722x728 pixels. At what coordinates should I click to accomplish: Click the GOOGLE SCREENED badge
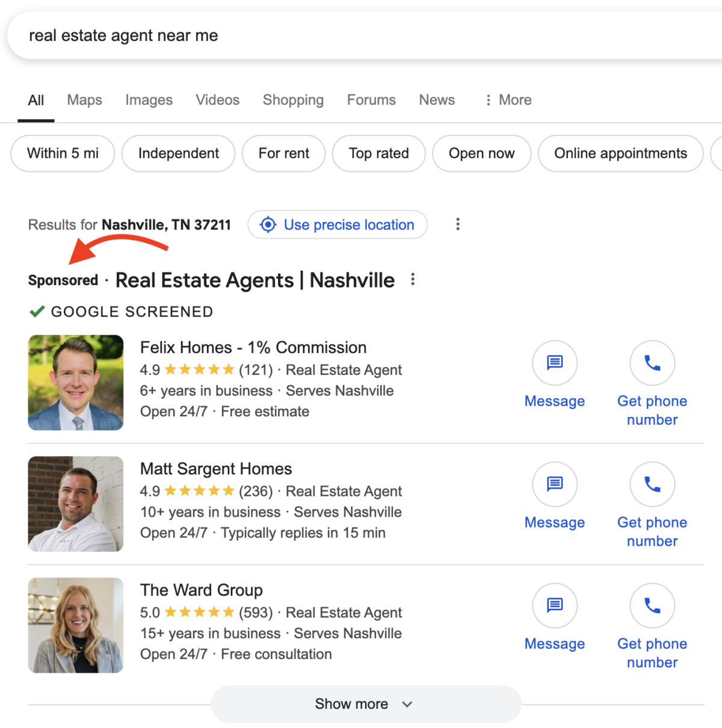click(x=122, y=312)
